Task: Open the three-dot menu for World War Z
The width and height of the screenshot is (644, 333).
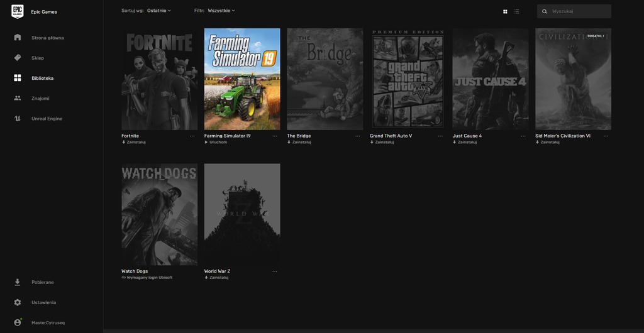Action: [x=275, y=271]
